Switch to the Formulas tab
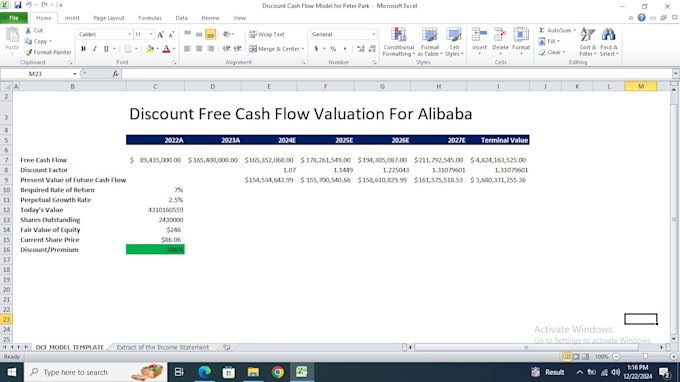Screen dimensions: 680x382 150,18
